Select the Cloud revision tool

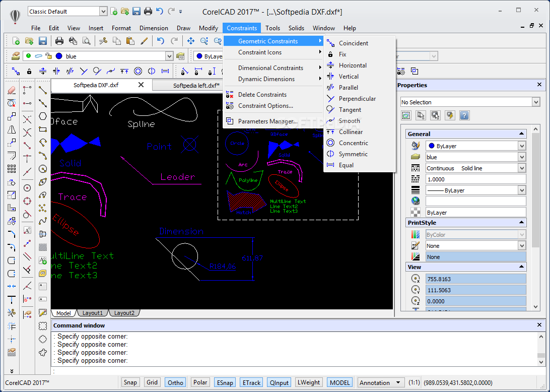[43, 352]
